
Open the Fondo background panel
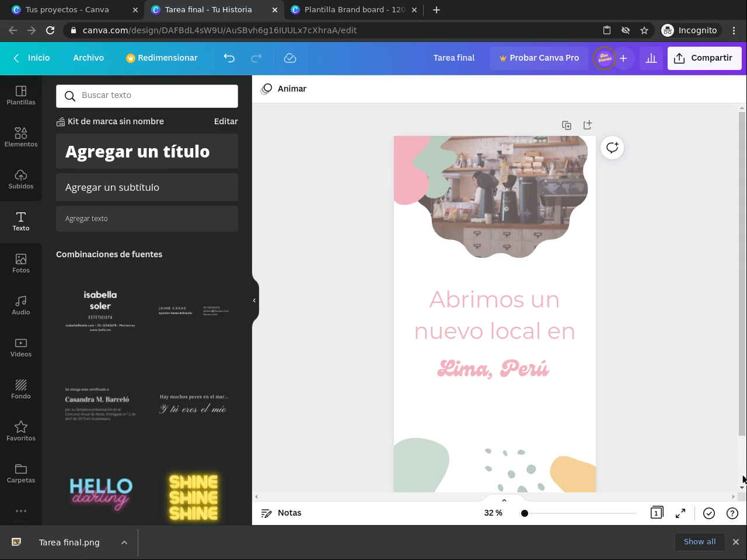pyautogui.click(x=21, y=390)
